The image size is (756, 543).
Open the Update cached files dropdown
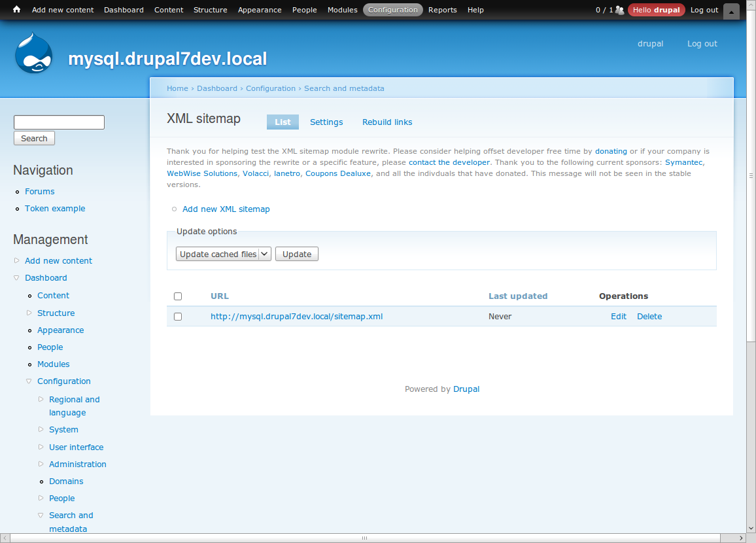click(x=224, y=254)
